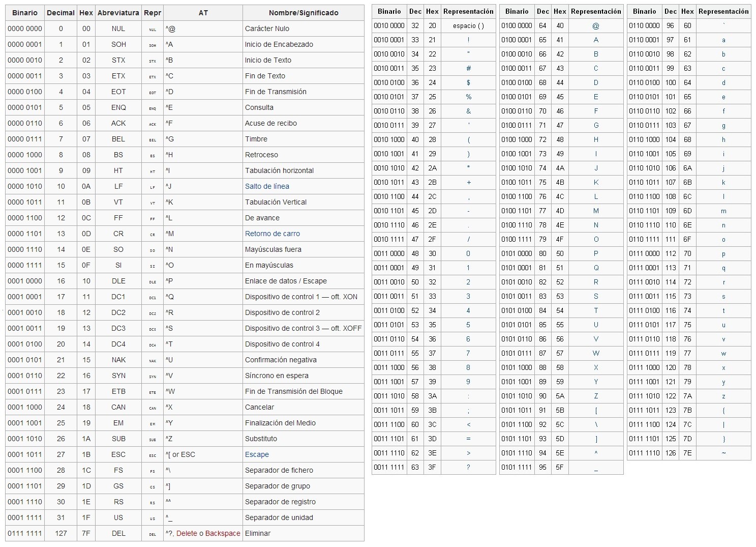Click the small SUB glyph in Repr column
Image resolution: width=756 pixels, height=547 pixels.
click(x=153, y=440)
